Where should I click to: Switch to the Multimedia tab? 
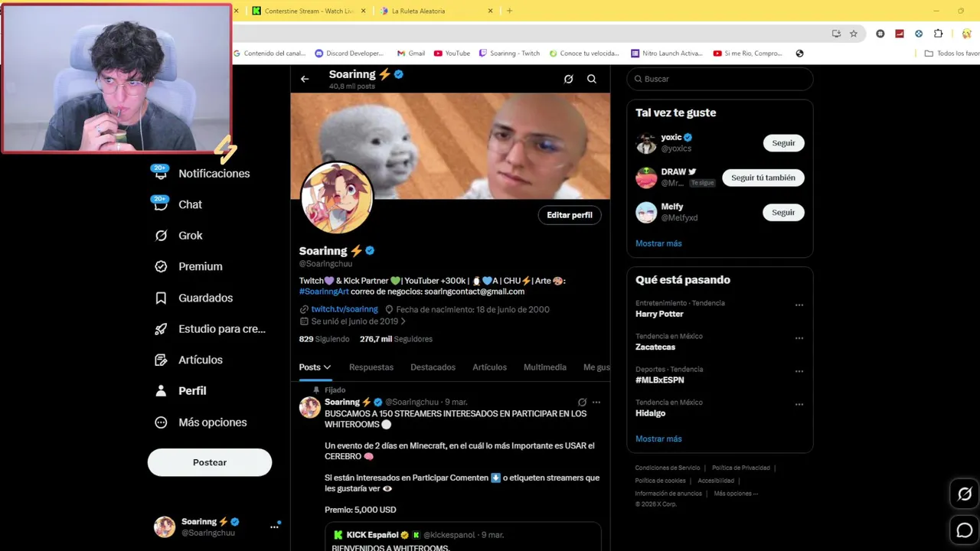pyautogui.click(x=545, y=367)
